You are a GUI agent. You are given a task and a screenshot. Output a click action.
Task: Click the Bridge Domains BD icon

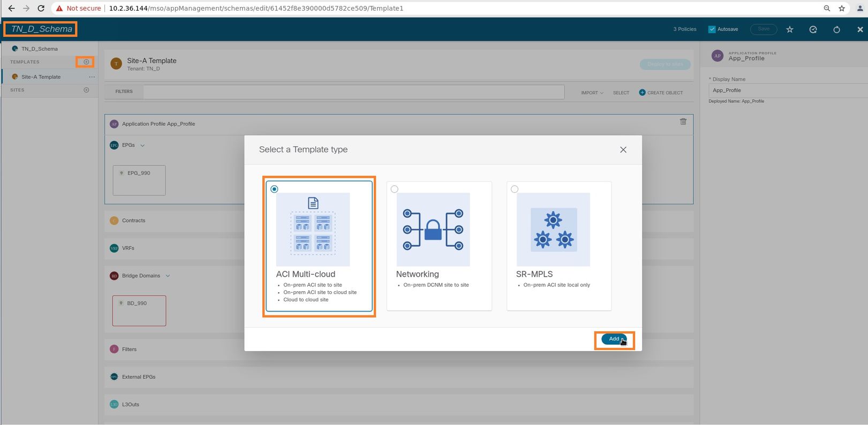(114, 276)
